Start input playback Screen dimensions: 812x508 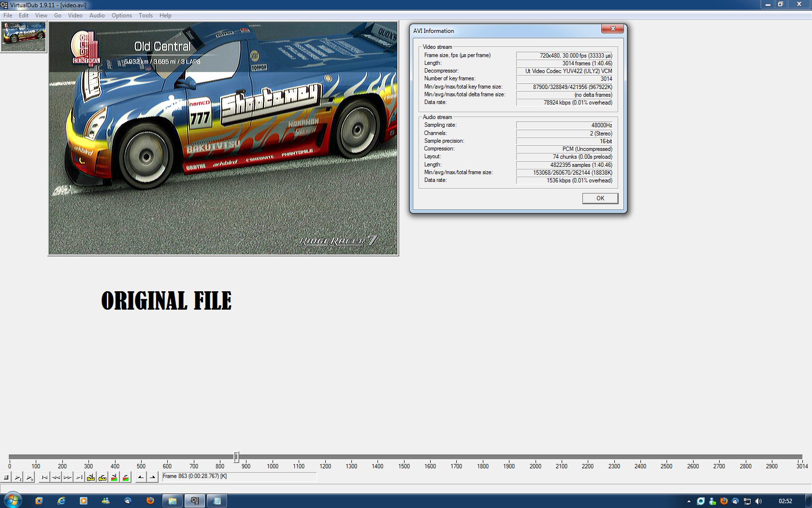pyautogui.click(x=18, y=478)
